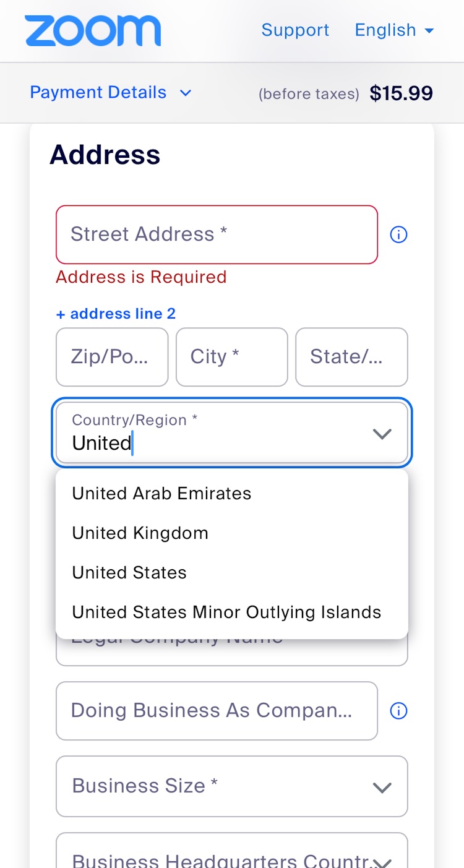Viewport: 464px width, 868px height.
Task: Click the Payment Details chevron arrow
Action: coord(186,93)
